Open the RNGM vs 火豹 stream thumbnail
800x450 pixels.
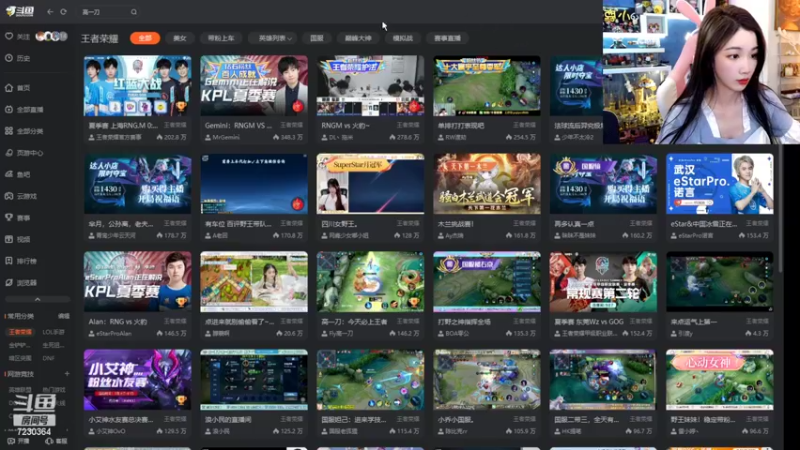[370, 86]
